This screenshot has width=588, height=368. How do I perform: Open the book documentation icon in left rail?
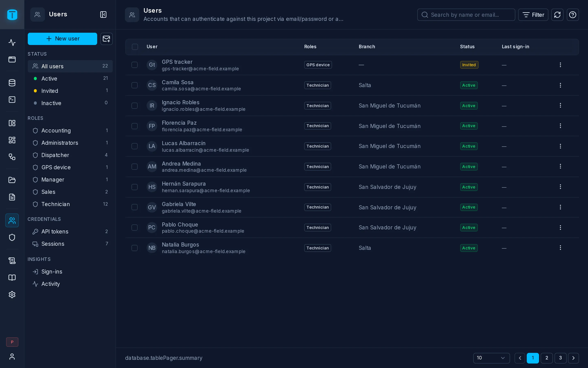pyautogui.click(x=12, y=278)
